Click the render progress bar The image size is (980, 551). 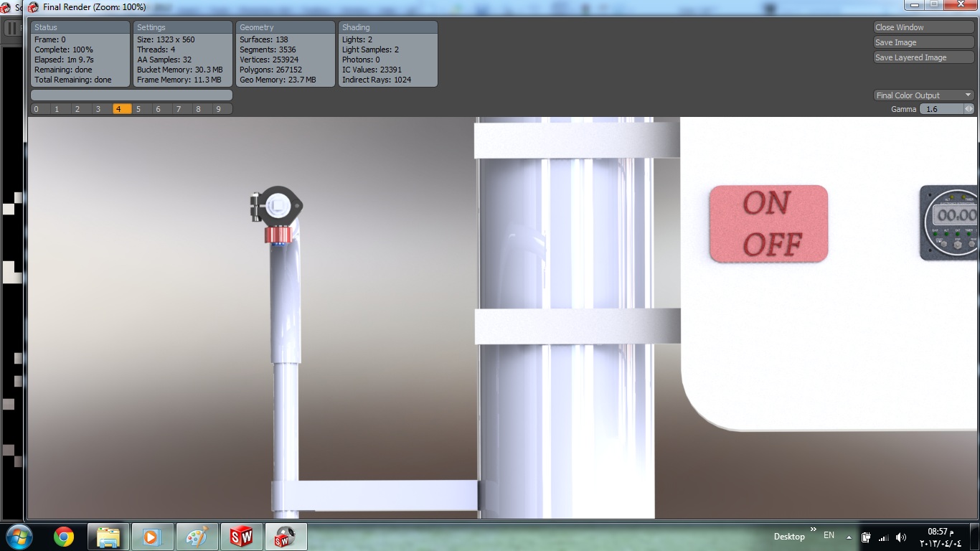coord(131,95)
